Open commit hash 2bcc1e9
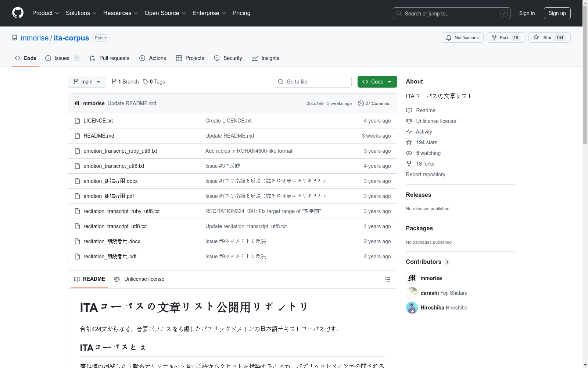Screen dimensions: 588x368 pyautogui.click(x=315, y=103)
